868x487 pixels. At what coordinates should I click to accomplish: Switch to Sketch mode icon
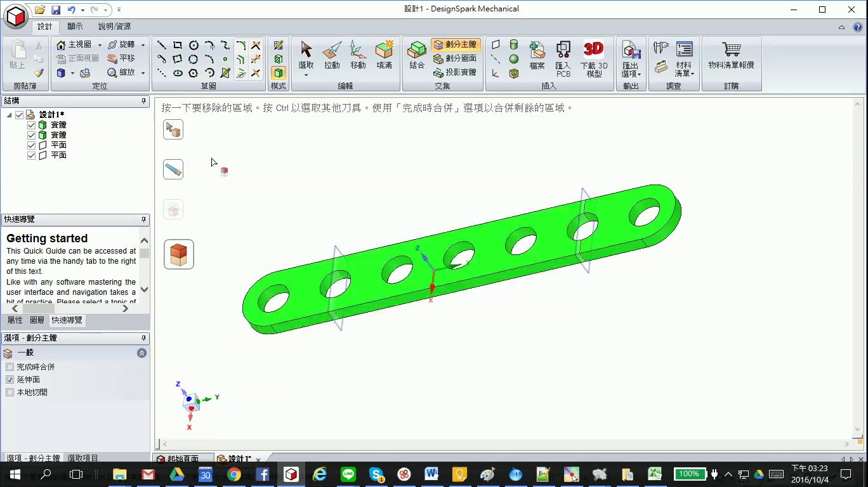pos(279,45)
